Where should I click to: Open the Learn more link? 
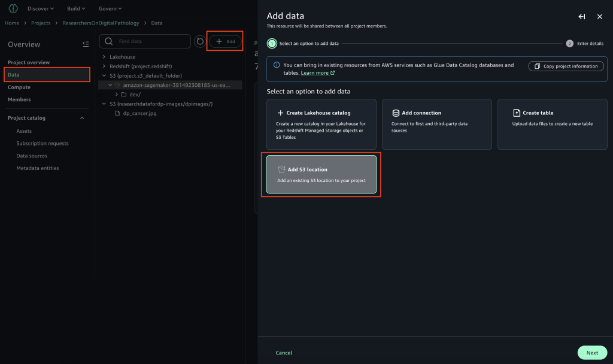coord(317,73)
